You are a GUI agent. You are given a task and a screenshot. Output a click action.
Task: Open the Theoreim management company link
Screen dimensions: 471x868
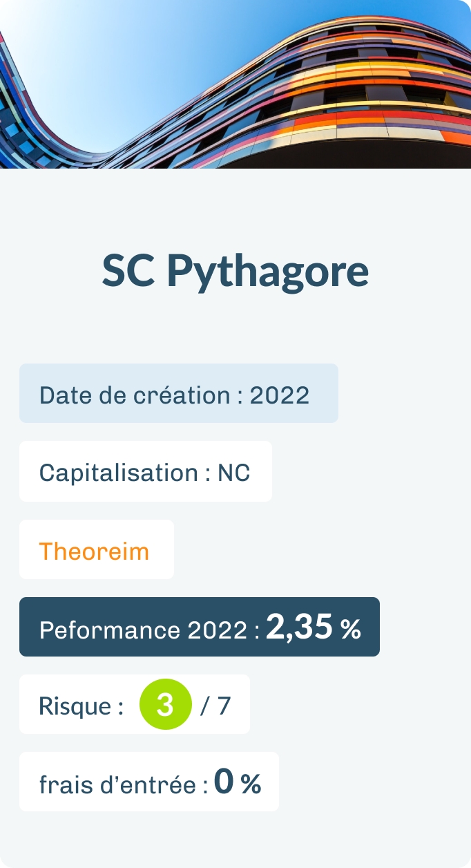point(94,551)
